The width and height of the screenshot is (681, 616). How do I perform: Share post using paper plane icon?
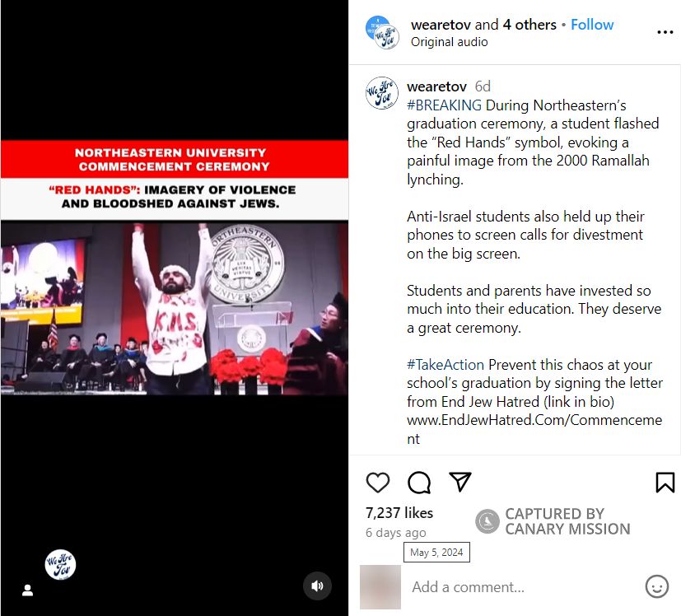pyautogui.click(x=460, y=482)
